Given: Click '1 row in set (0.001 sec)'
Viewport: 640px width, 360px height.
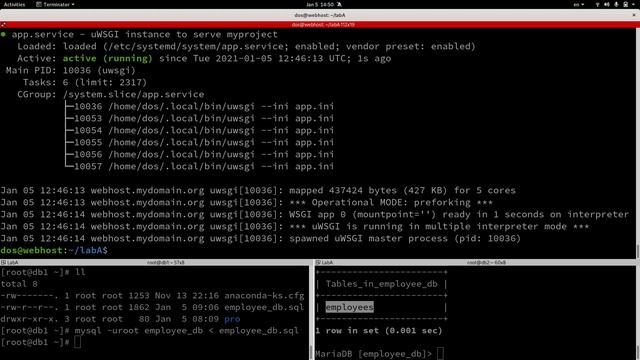Looking at the screenshot, I should point(379,331).
